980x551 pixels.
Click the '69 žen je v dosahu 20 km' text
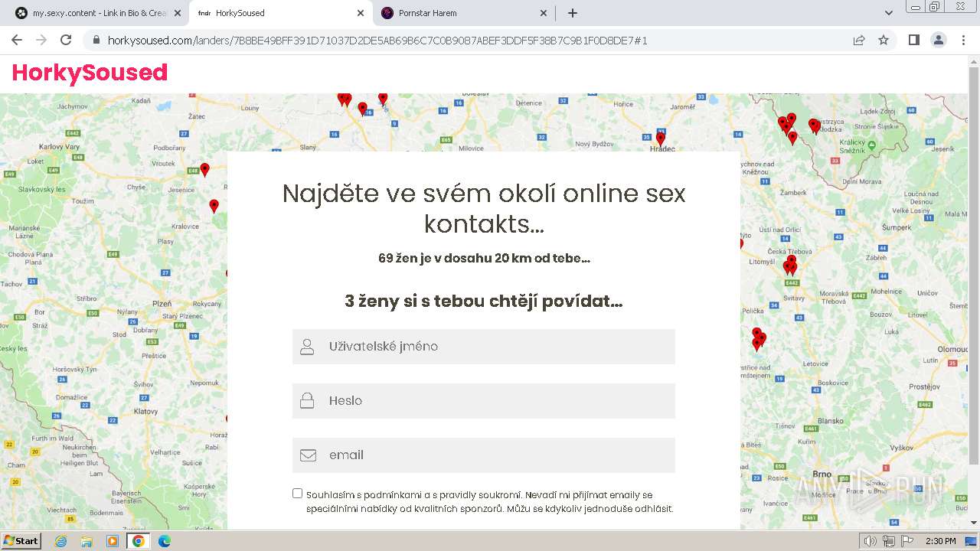[484, 259]
